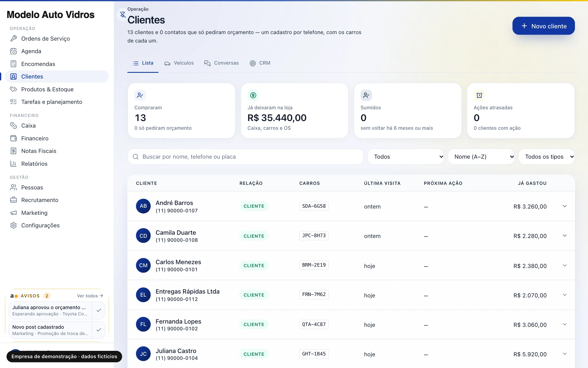This screenshot has height=368, width=588.
Task: Mark Juliana aprovou o orçamento notice as done
Action: point(99,310)
